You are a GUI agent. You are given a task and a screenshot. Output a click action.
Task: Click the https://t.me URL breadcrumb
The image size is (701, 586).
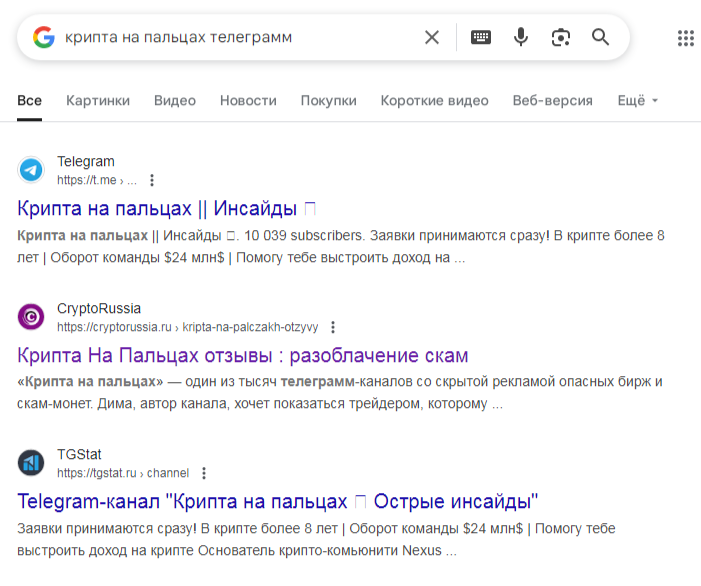[x=97, y=180]
